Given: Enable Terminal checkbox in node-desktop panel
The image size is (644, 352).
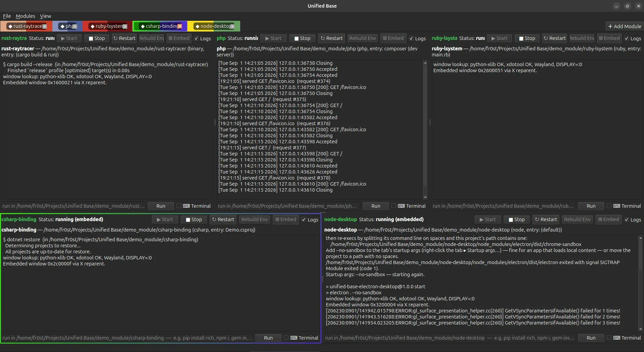Looking at the screenshot, I should pos(624,338).
